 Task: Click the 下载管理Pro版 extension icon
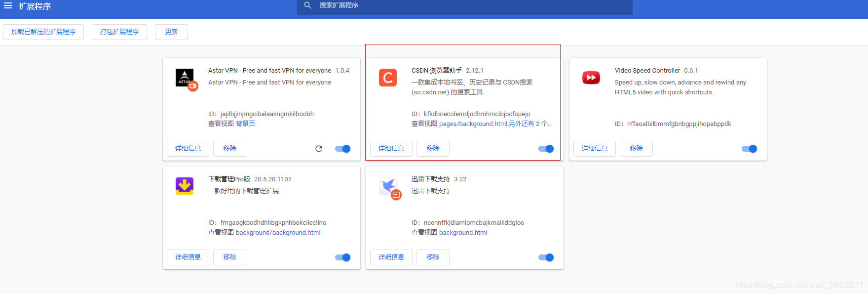[x=185, y=186]
